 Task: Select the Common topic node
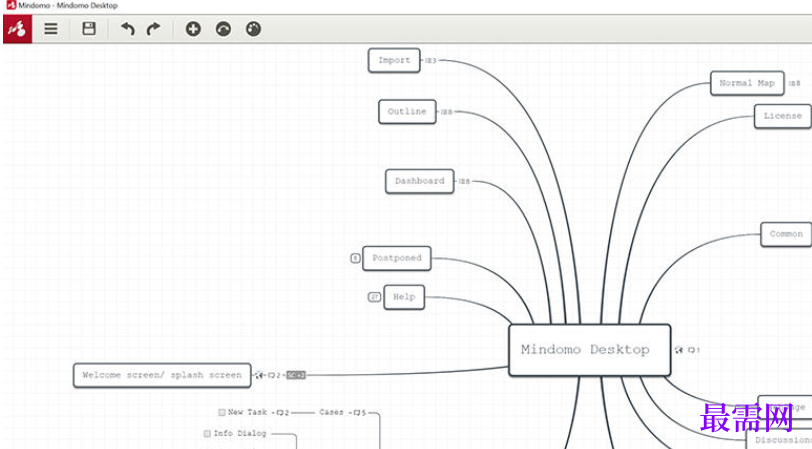click(786, 234)
